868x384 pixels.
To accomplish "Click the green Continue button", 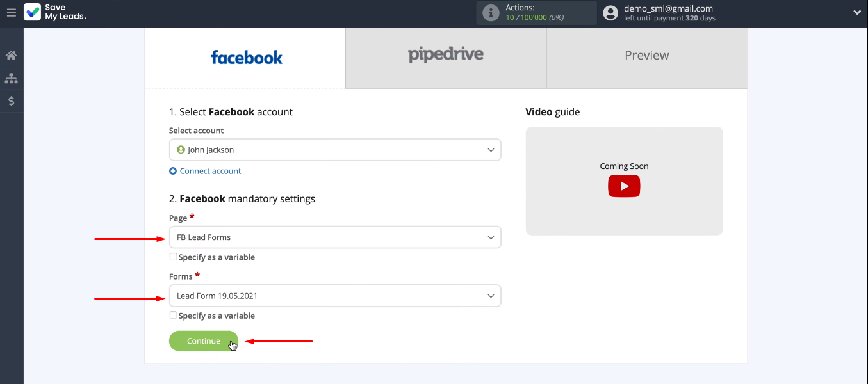I will coord(204,341).
